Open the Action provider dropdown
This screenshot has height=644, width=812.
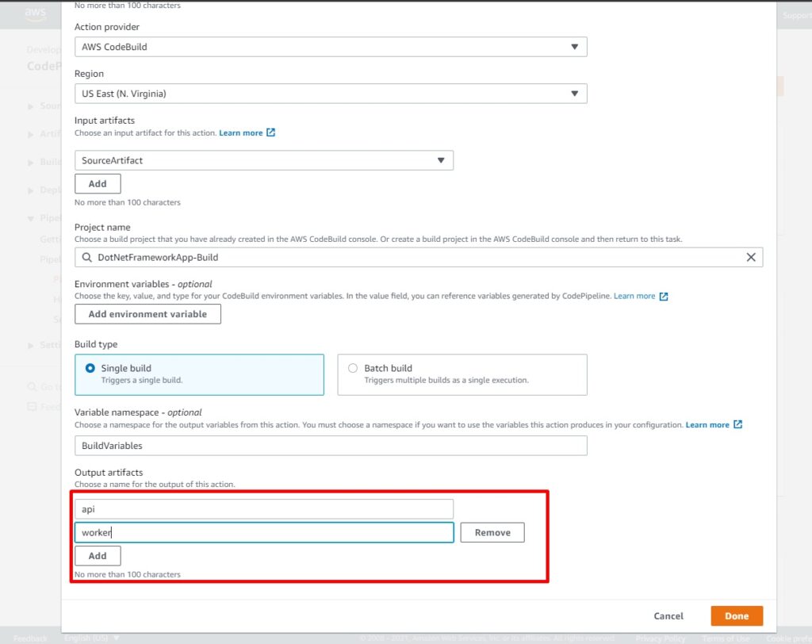click(331, 47)
